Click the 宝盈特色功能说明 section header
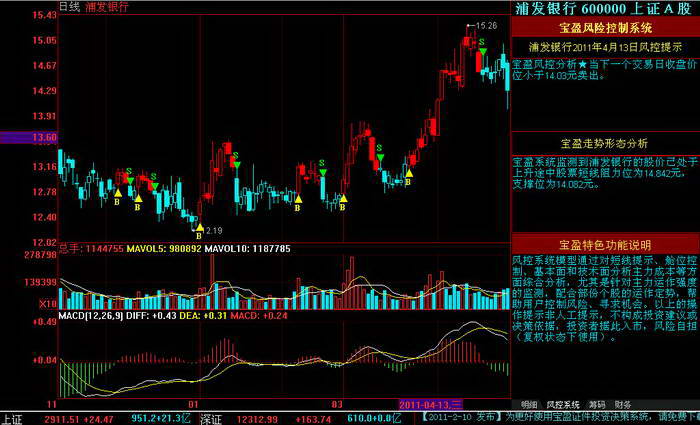Viewport: 700px width, 425px height. pyautogui.click(x=605, y=244)
